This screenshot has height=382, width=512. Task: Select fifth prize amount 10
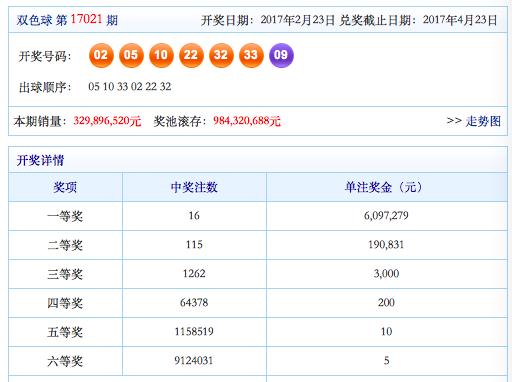[386, 332]
